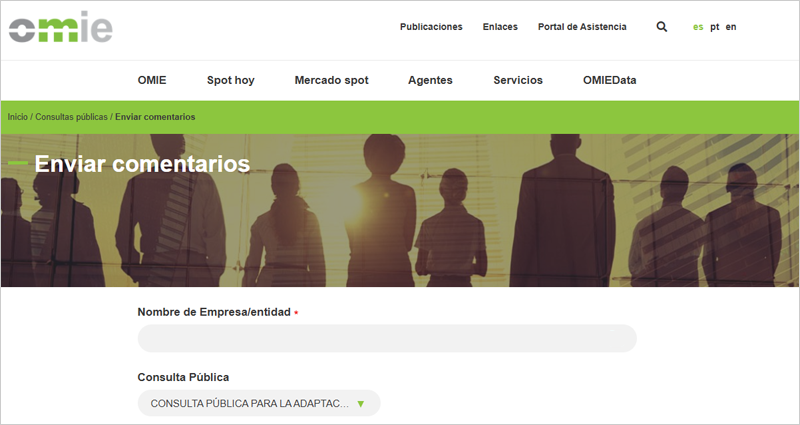Viewport: 800px width, 425px height.
Task: Go to Enlaces
Action: [500, 27]
